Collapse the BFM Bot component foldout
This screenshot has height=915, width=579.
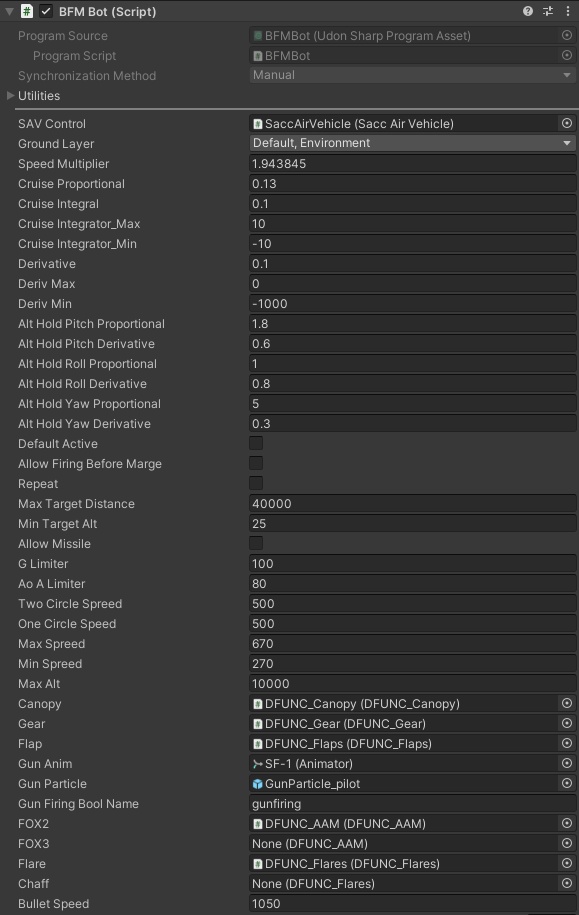click(x=9, y=11)
